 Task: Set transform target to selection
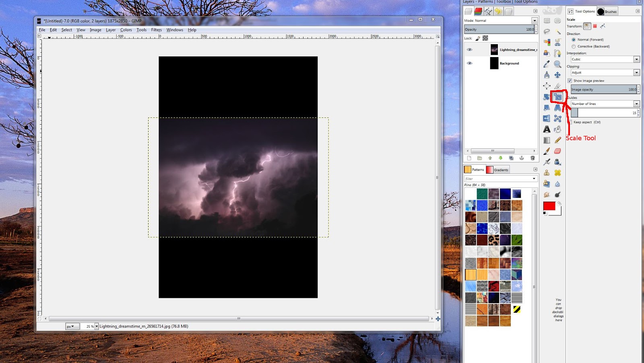[595, 26]
